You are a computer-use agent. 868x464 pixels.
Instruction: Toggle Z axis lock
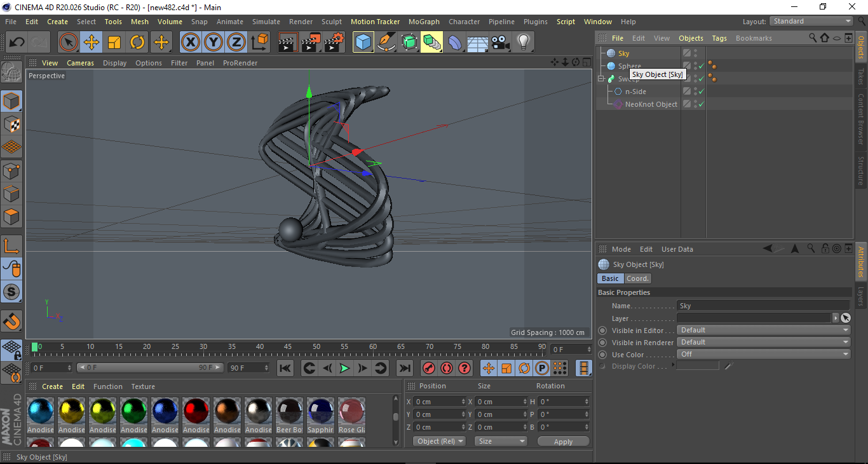pyautogui.click(x=236, y=43)
